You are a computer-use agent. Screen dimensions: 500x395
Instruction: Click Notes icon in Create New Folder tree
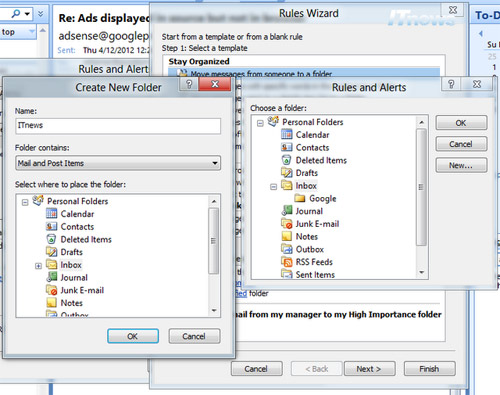tap(51, 303)
